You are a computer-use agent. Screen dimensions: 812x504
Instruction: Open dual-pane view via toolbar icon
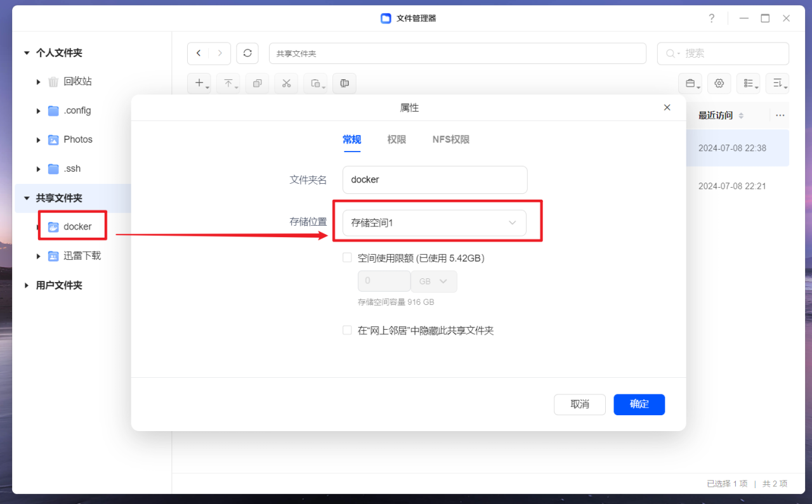tap(344, 83)
